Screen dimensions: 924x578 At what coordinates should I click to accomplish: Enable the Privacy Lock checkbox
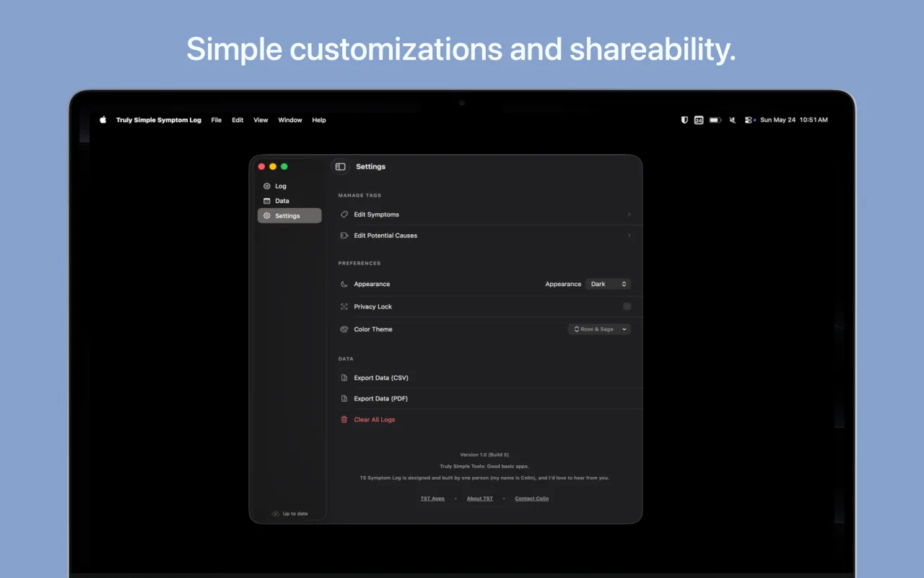tap(627, 307)
